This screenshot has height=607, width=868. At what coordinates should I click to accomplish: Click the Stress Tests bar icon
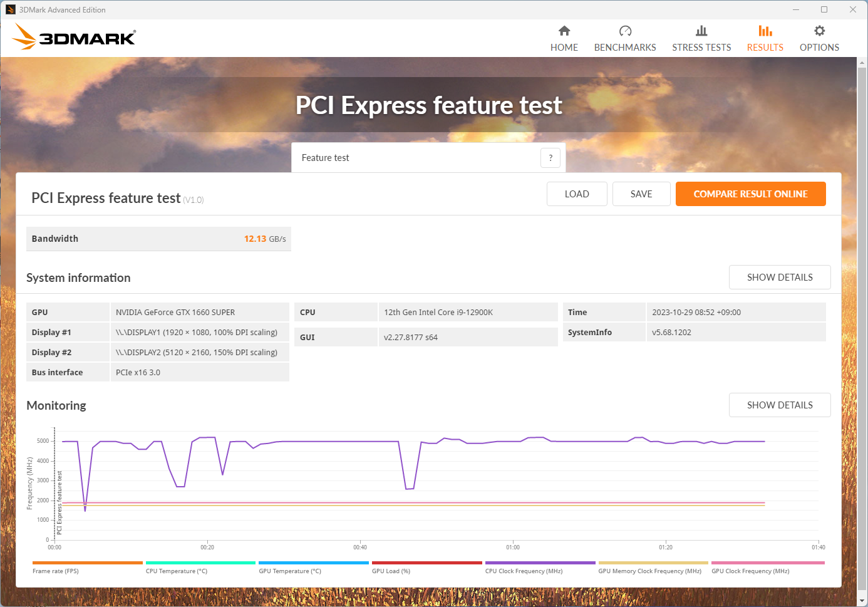click(701, 31)
